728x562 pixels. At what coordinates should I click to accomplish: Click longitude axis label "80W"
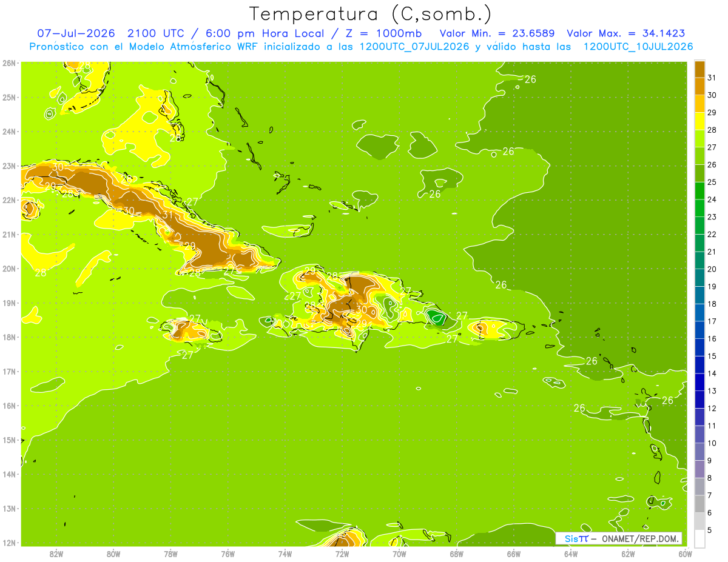click(113, 554)
